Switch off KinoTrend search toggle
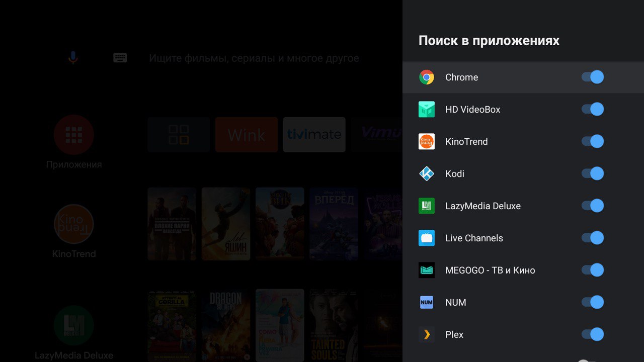The image size is (644, 362). [x=593, y=142]
